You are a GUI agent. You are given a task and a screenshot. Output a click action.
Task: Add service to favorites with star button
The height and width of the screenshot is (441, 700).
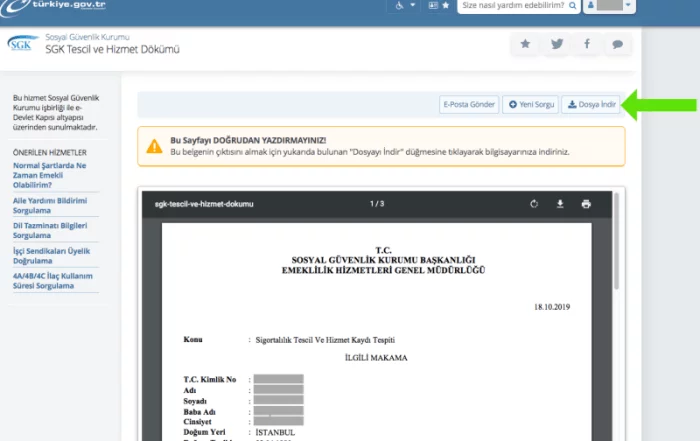point(525,44)
